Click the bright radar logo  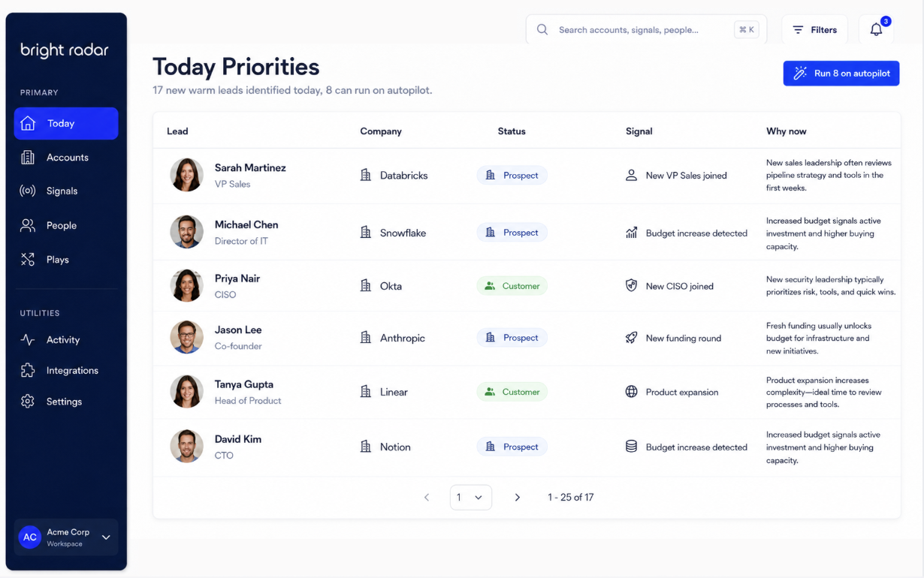tap(65, 50)
